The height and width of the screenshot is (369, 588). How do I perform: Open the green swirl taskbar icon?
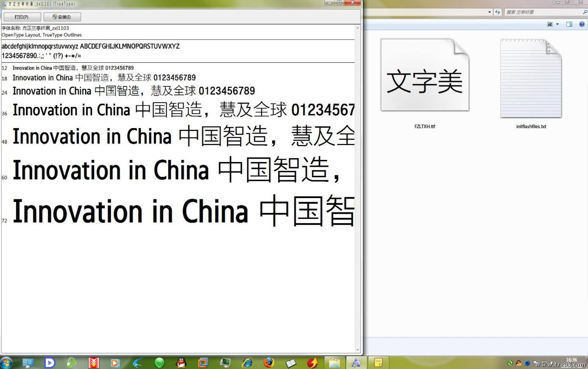click(72, 363)
